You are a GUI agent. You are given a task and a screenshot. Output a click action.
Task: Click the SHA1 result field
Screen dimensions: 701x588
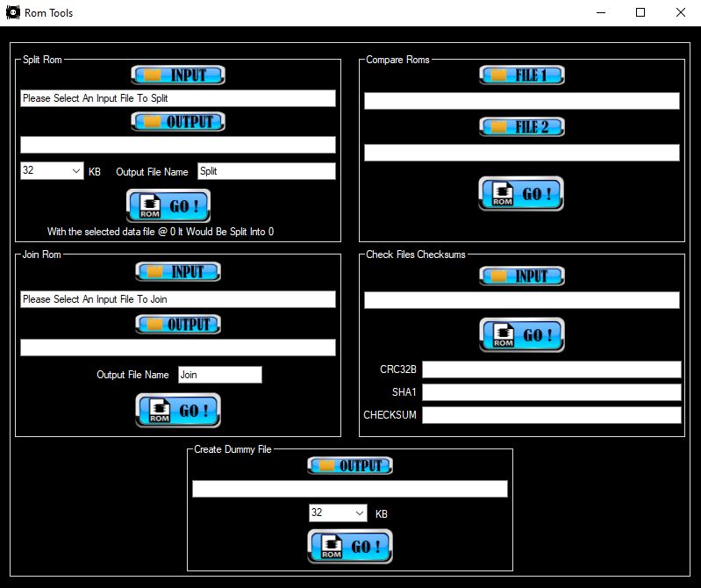552,392
